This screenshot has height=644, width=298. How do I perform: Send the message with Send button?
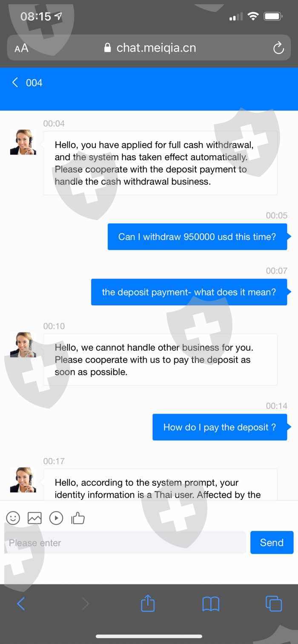[x=272, y=542]
